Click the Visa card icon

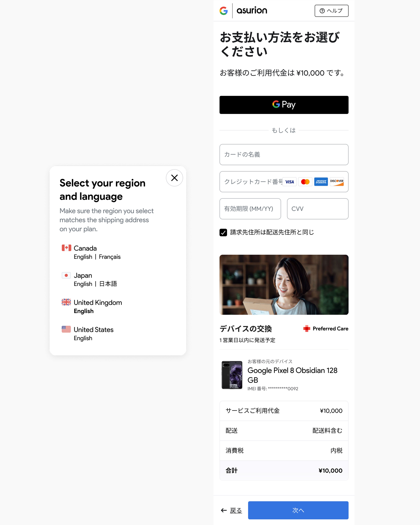[289, 182]
